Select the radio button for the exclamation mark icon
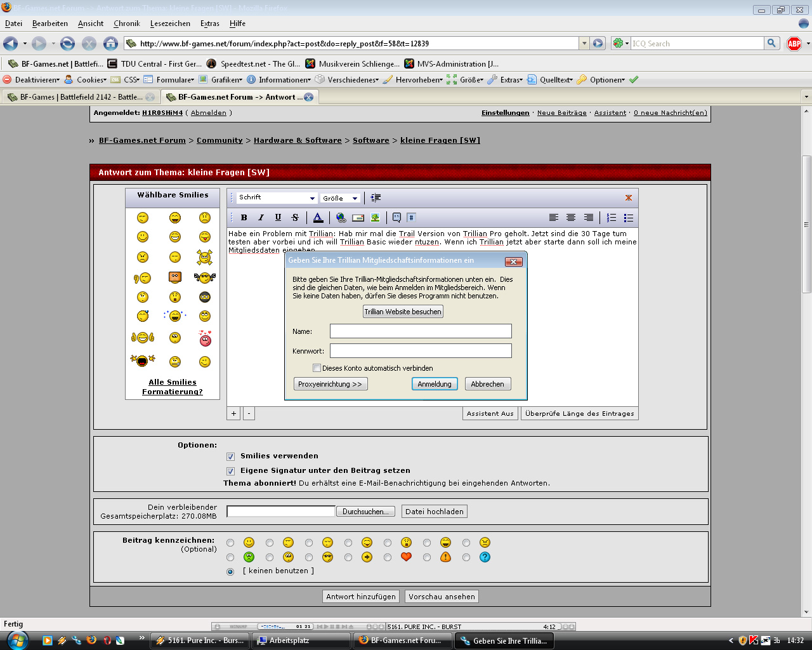 [x=427, y=557]
